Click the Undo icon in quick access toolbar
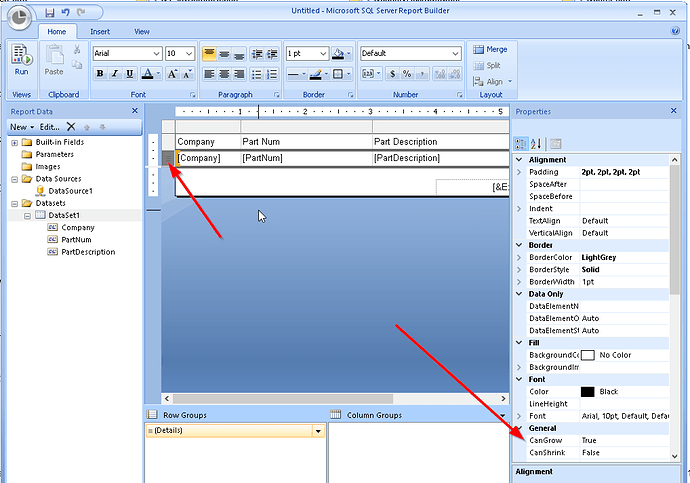 click(x=66, y=12)
